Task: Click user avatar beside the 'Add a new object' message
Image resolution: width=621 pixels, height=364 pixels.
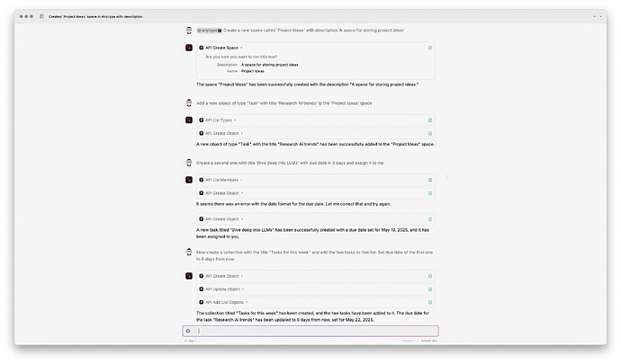Action: point(189,102)
